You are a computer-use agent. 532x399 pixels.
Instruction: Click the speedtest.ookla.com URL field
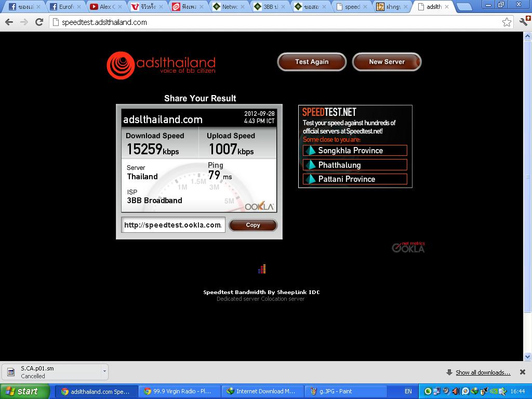pyautogui.click(x=173, y=225)
